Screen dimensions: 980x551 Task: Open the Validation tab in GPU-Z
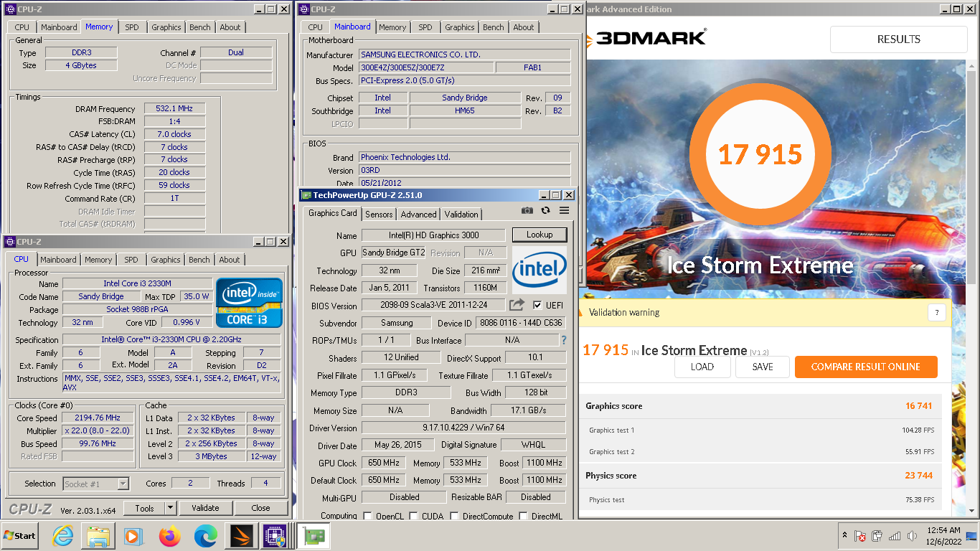click(461, 215)
